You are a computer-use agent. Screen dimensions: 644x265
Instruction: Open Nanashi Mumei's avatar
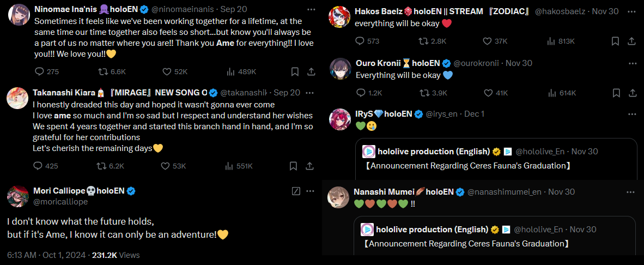coord(338,197)
